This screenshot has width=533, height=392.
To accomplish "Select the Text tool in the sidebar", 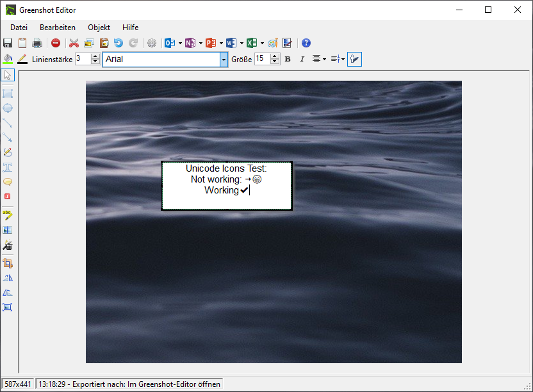I will pyautogui.click(x=8, y=167).
